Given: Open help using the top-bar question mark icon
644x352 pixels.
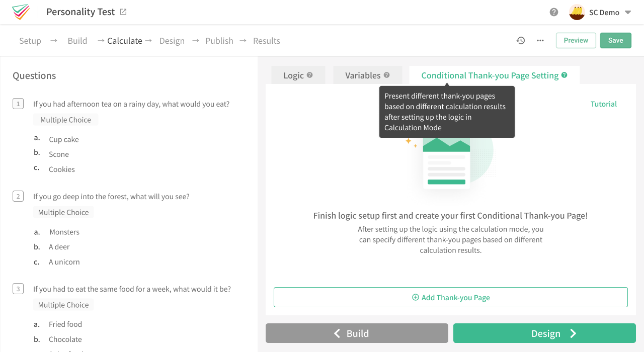Looking at the screenshot, I should (553, 12).
